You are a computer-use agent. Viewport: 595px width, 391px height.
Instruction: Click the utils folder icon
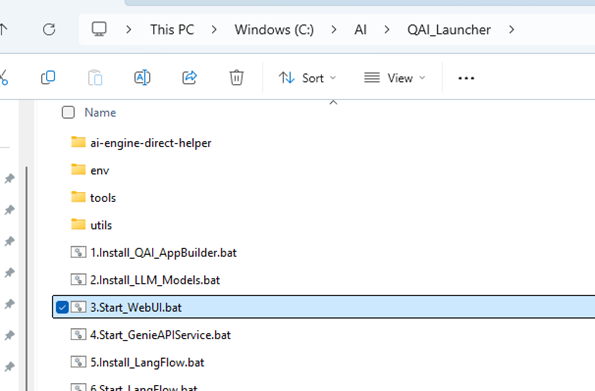tap(78, 224)
